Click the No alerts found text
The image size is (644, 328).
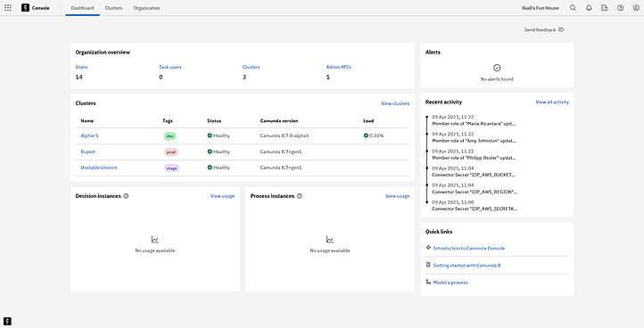[497, 78]
